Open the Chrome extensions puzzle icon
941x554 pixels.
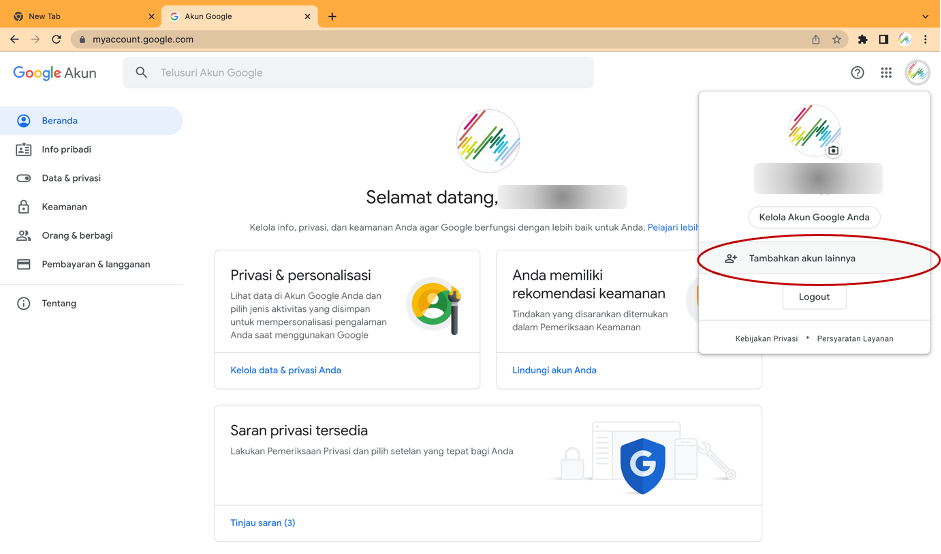point(862,39)
